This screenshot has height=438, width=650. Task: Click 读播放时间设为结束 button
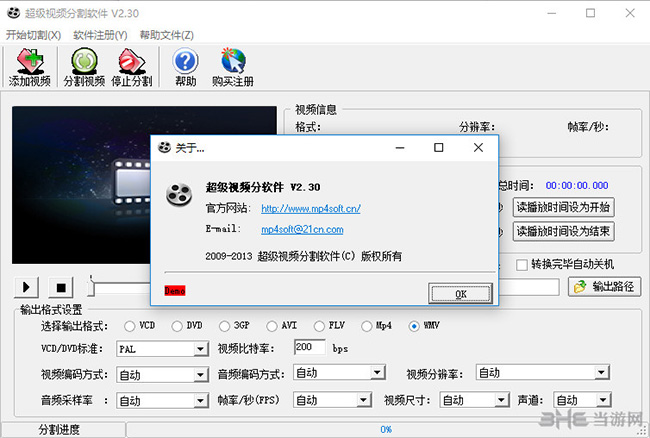pyautogui.click(x=563, y=231)
